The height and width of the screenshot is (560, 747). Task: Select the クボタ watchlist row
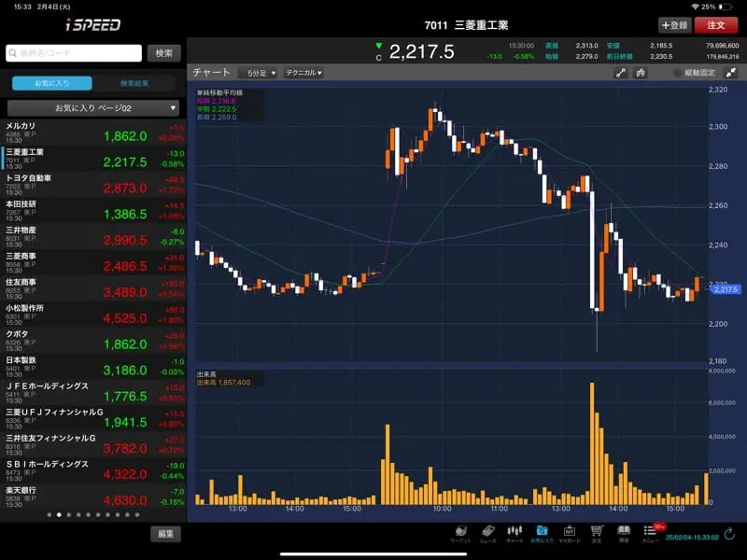(92, 341)
